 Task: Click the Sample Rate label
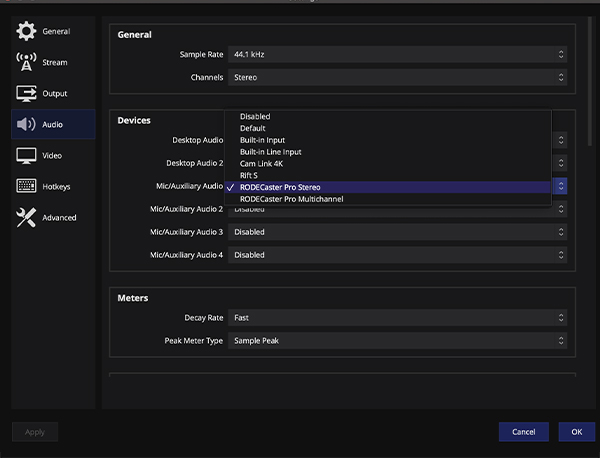tap(201, 54)
